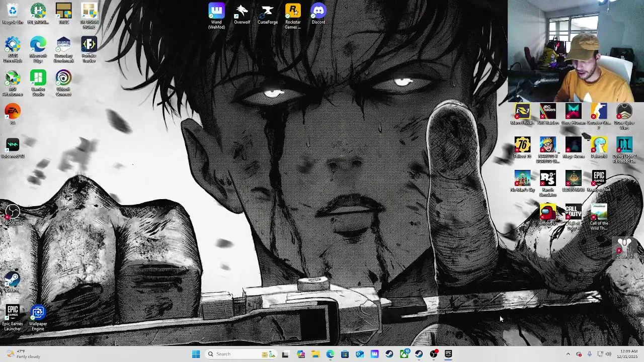Open File Explorer from the taskbar
644x362 pixels.
coord(315,354)
